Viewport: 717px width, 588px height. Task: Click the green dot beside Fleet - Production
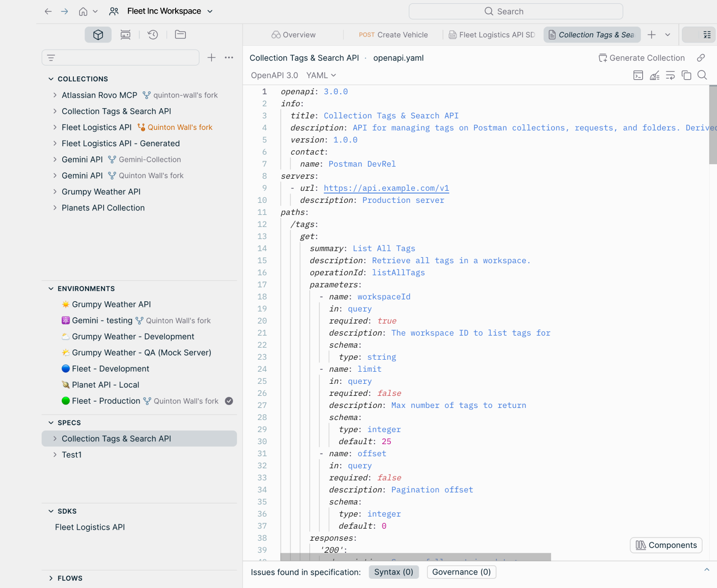(66, 401)
